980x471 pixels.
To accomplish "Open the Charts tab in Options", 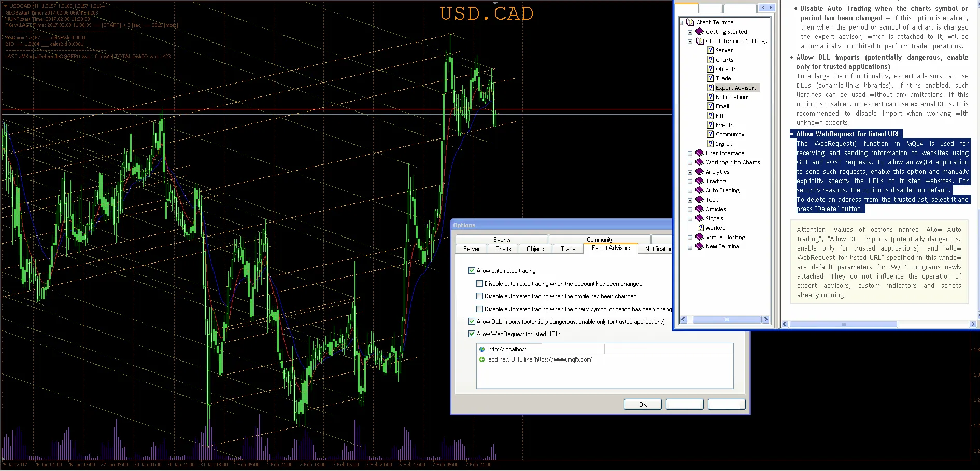I will pos(503,249).
